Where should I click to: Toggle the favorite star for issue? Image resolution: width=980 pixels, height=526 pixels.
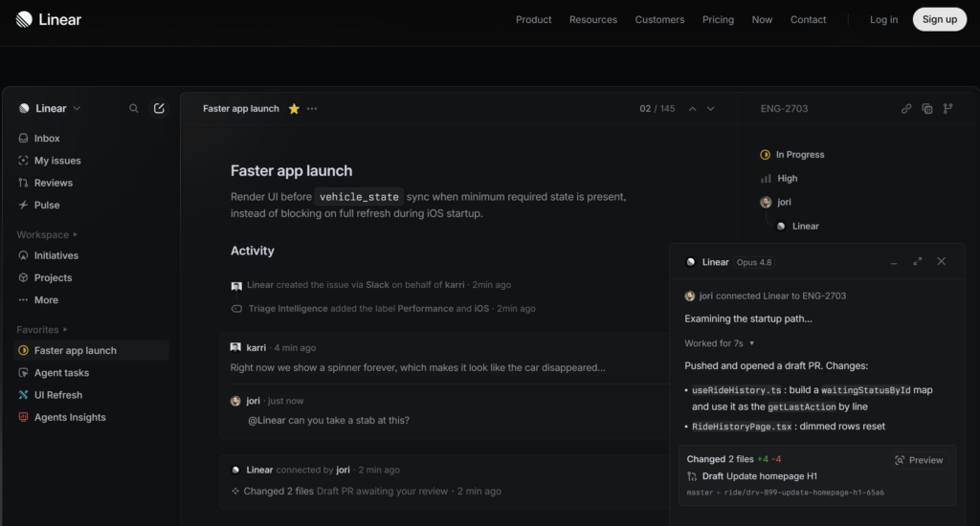pyautogui.click(x=294, y=109)
